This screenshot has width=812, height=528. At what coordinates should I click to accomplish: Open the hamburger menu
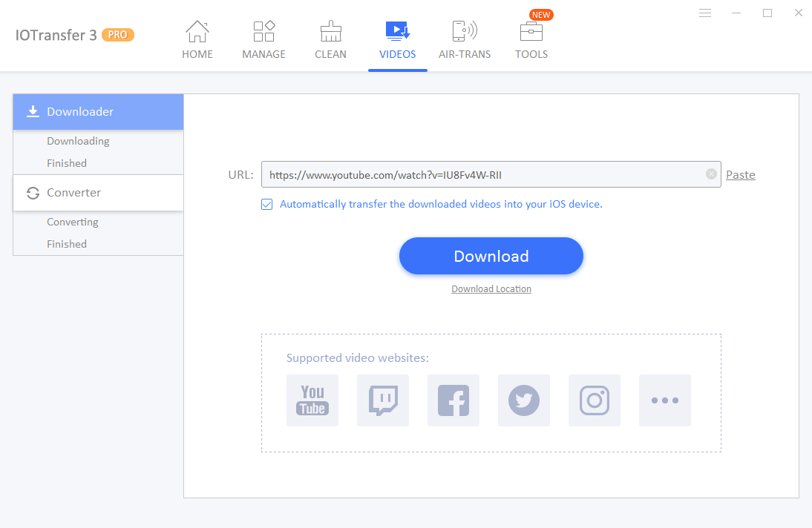coord(704,13)
